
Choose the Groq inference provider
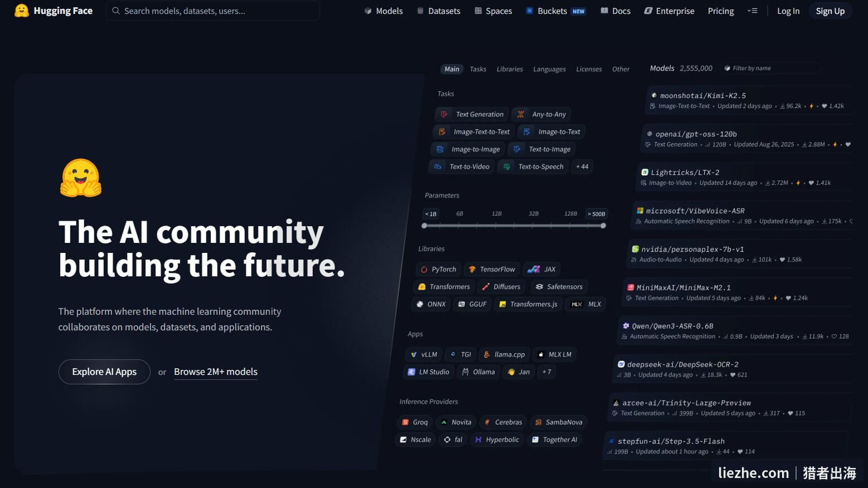(414, 422)
